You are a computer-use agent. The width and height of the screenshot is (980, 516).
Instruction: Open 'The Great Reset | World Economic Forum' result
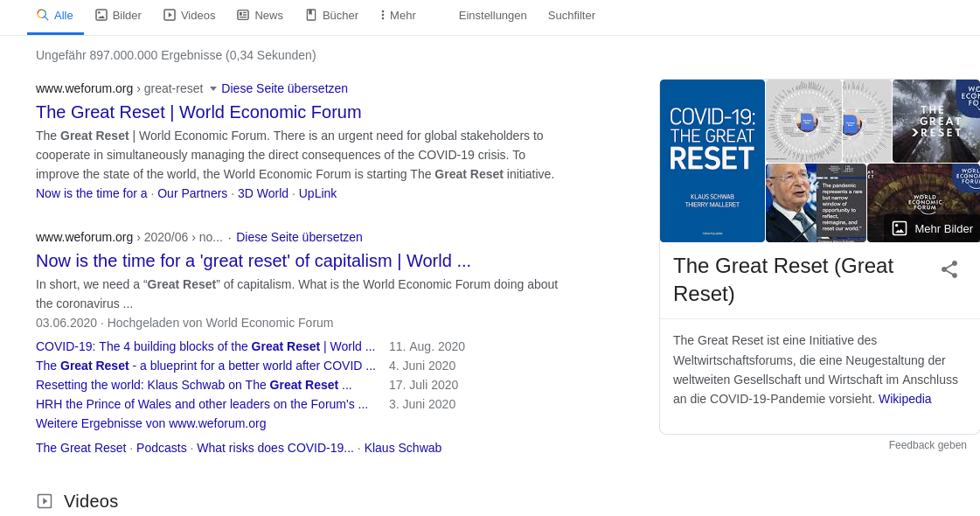(198, 112)
